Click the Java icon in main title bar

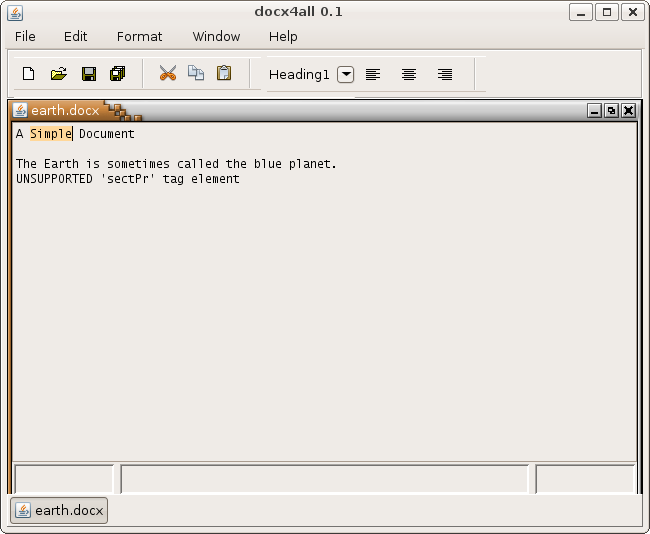click(15, 13)
